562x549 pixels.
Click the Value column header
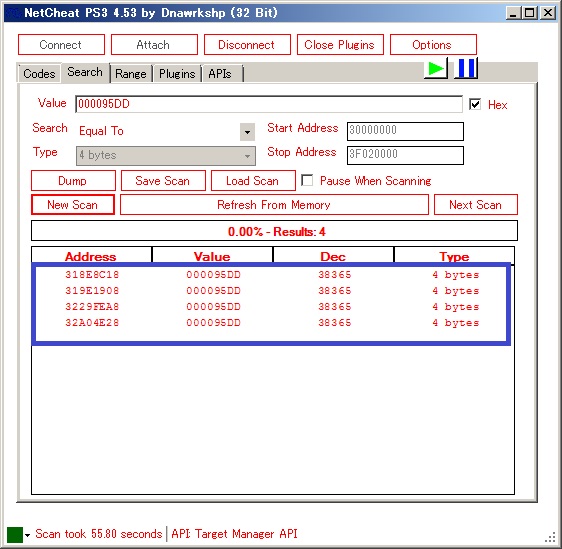[x=212, y=256]
